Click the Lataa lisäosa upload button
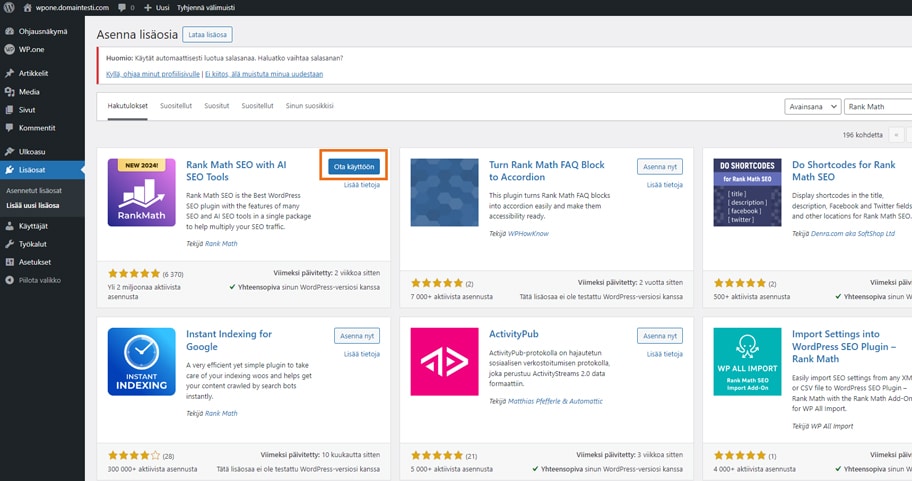 point(207,34)
